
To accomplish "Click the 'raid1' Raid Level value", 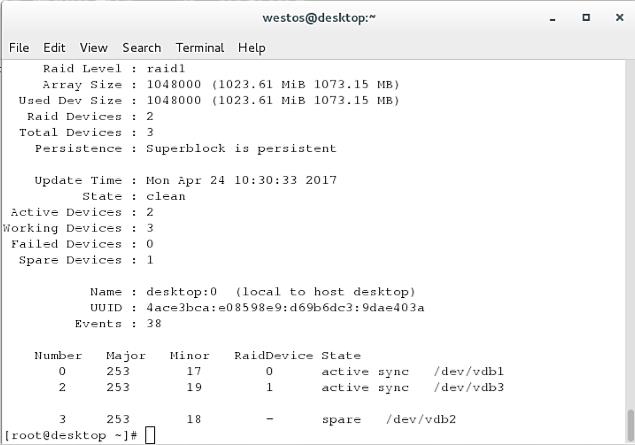I will coord(166,68).
